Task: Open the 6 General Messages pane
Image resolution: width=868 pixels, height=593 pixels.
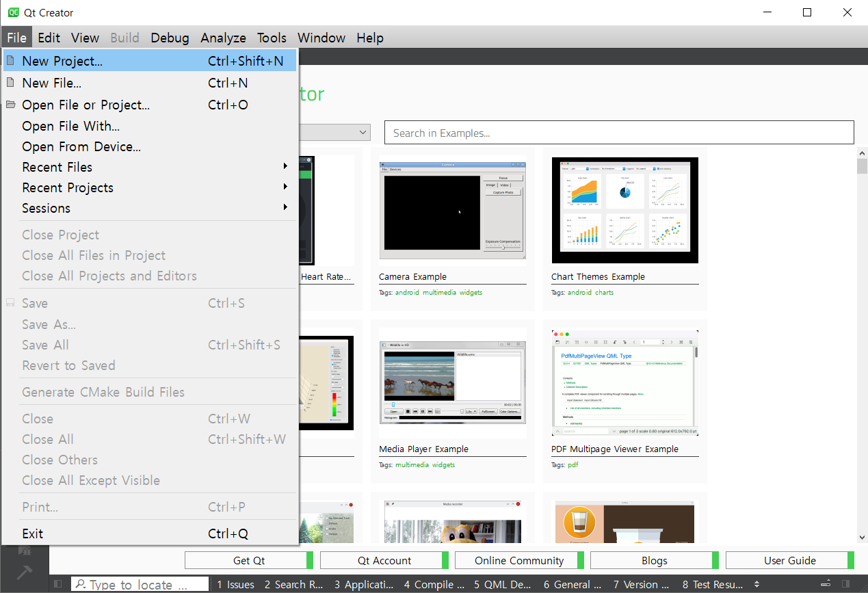Action: (x=573, y=584)
